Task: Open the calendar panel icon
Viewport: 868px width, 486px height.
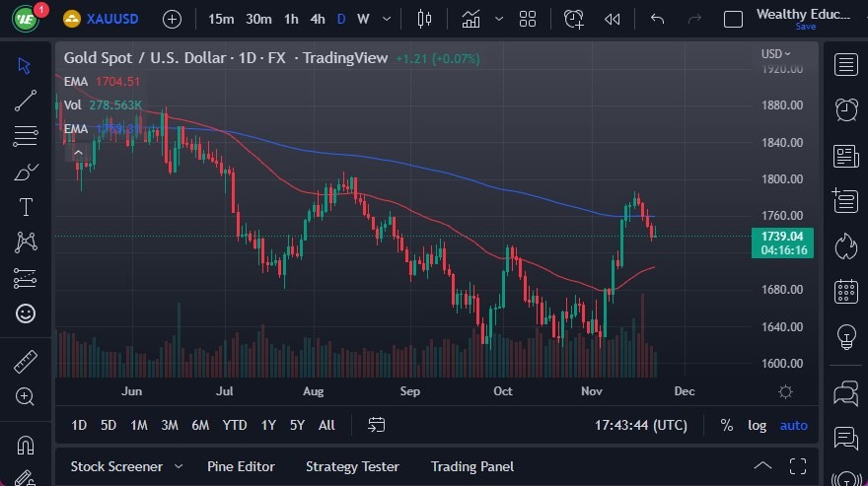Action: click(x=845, y=291)
